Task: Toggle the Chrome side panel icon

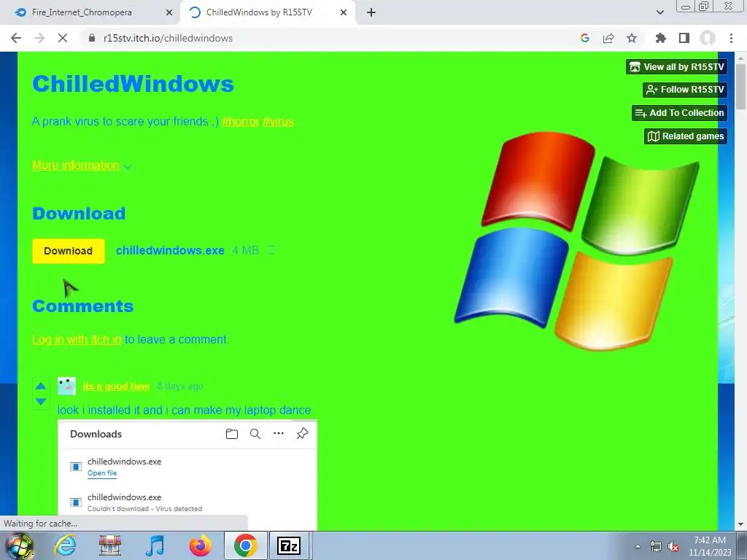Action: [684, 38]
